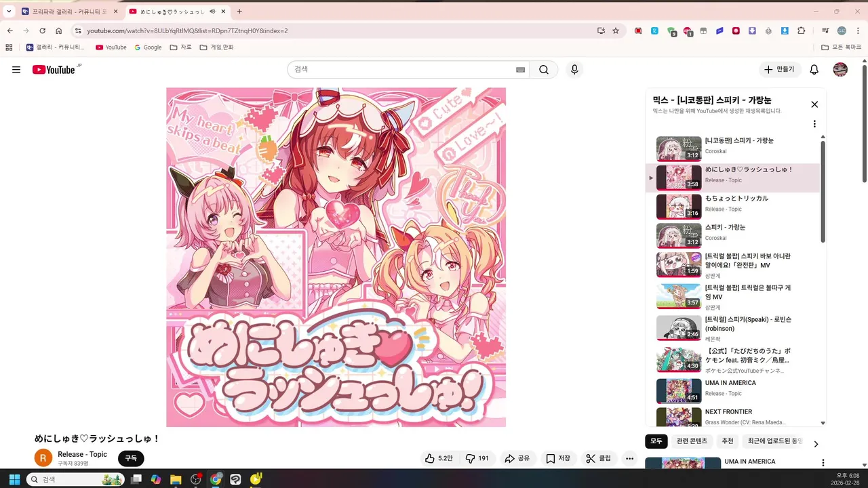Select the 추천 filter chip
The height and width of the screenshot is (488, 868).
pos(728,441)
